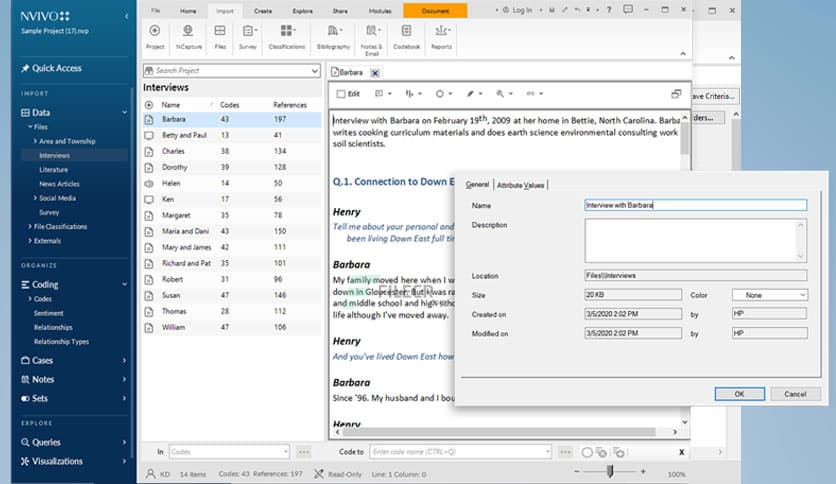Image resolution: width=836 pixels, height=484 pixels.
Task: Close the Barbara document tab
Action: pos(375,73)
